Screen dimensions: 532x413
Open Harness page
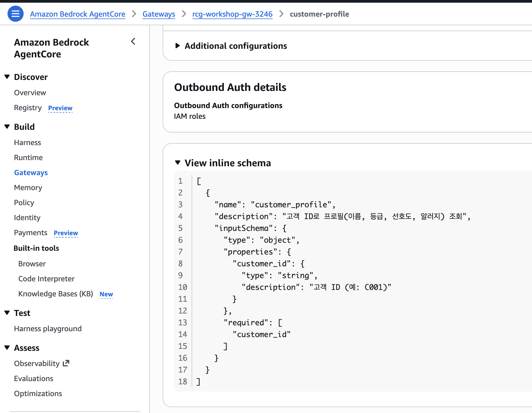point(28,142)
